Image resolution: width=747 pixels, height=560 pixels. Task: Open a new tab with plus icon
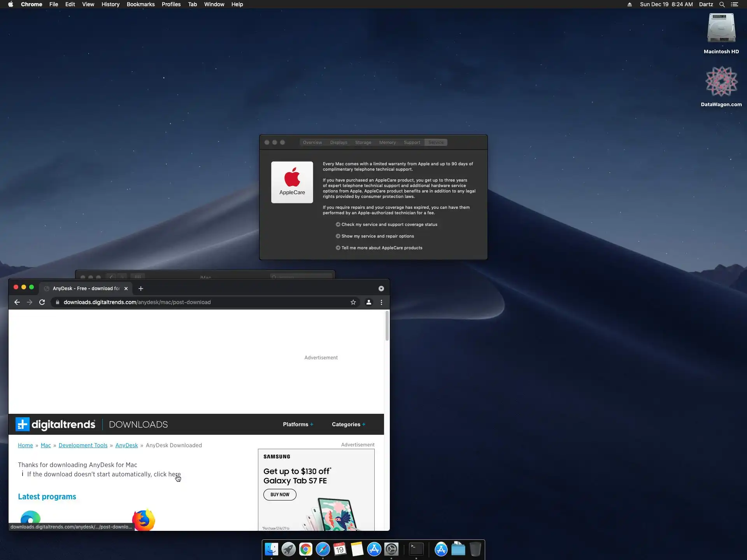coord(141,289)
